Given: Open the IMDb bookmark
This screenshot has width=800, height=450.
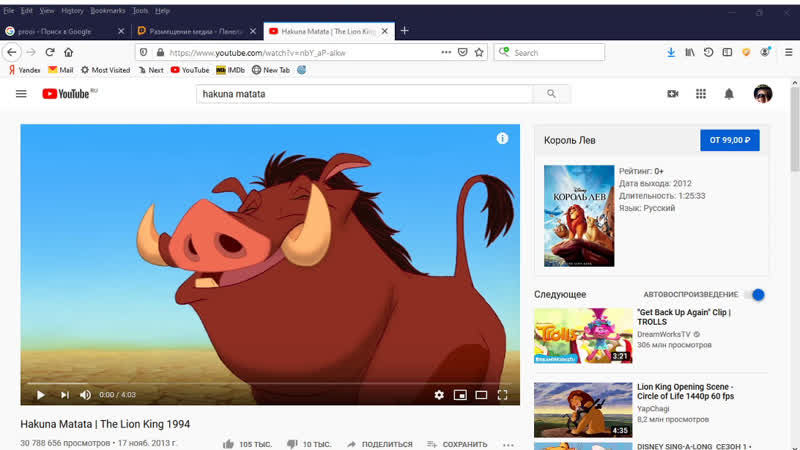Looking at the screenshot, I should coord(231,70).
